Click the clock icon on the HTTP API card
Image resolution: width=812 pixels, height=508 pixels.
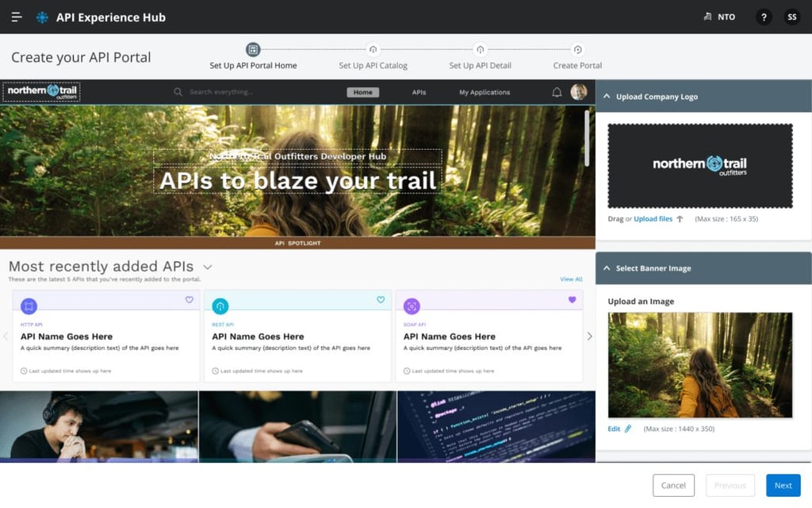[24, 371]
